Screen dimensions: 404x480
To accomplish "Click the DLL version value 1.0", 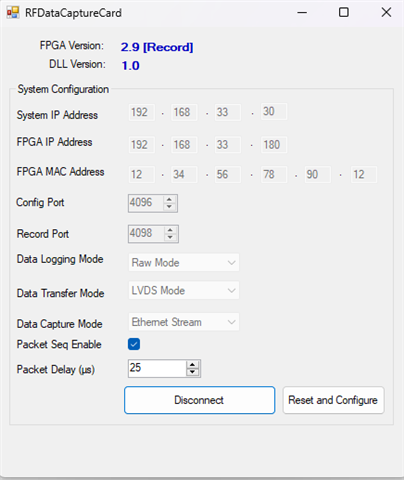I will pos(130,65).
